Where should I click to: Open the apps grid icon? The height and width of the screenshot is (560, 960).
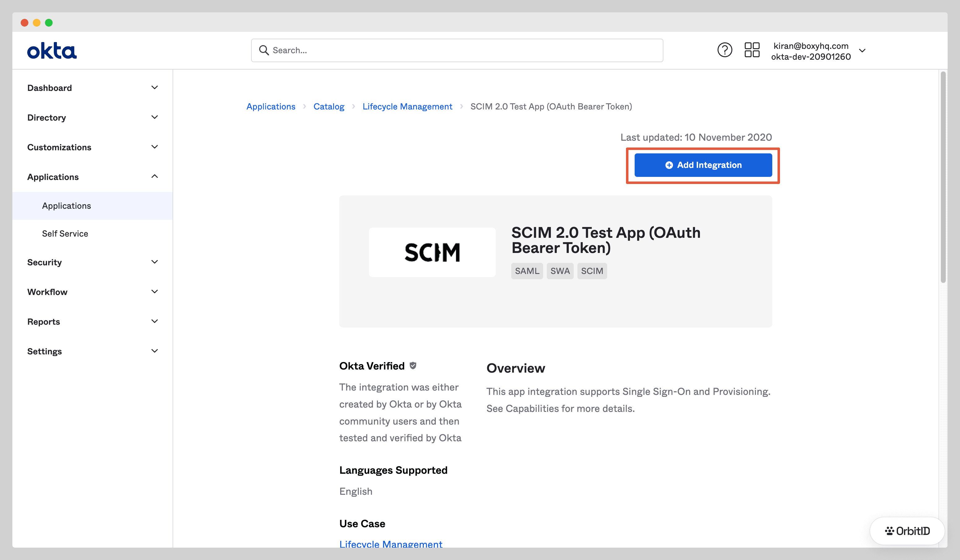point(752,50)
